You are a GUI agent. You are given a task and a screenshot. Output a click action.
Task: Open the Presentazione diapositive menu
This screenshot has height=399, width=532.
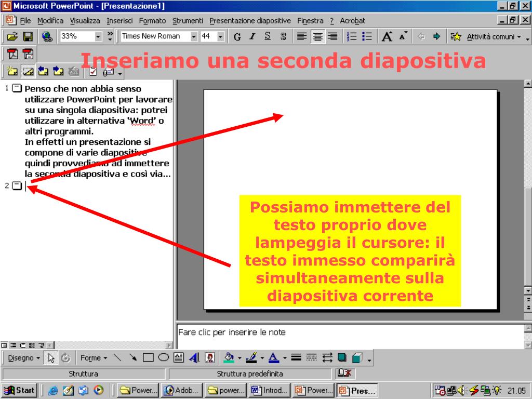coord(250,21)
